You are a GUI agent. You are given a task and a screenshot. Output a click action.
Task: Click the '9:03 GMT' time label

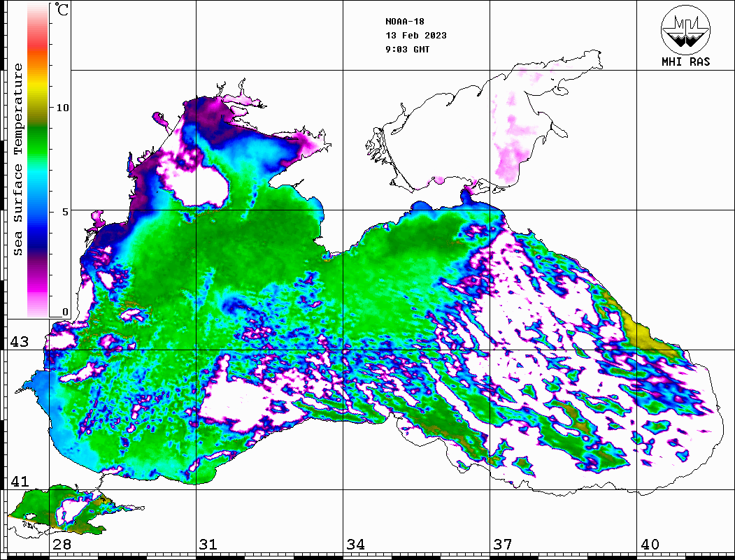408,50
